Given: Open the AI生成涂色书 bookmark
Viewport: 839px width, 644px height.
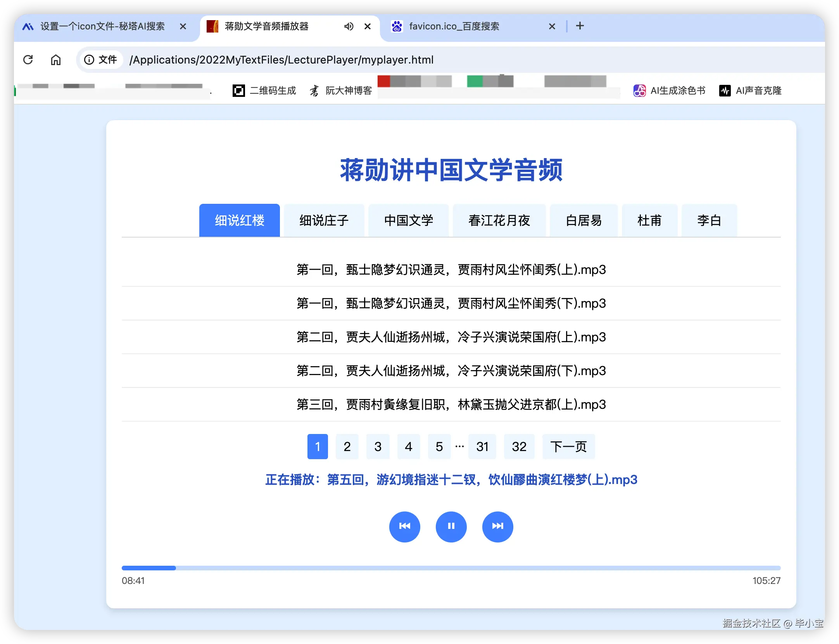Looking at the screenshot, I should point(670,91).
